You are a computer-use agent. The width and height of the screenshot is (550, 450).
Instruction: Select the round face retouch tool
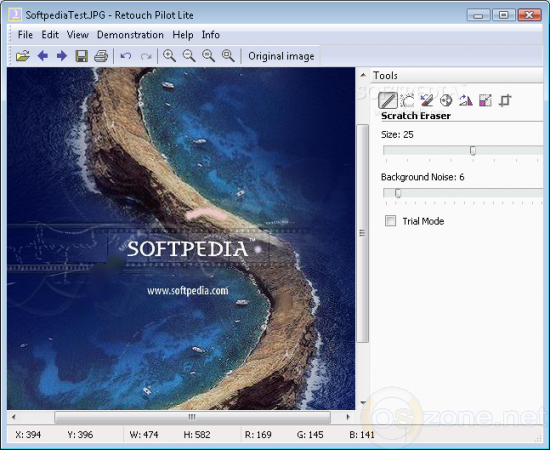446,101
